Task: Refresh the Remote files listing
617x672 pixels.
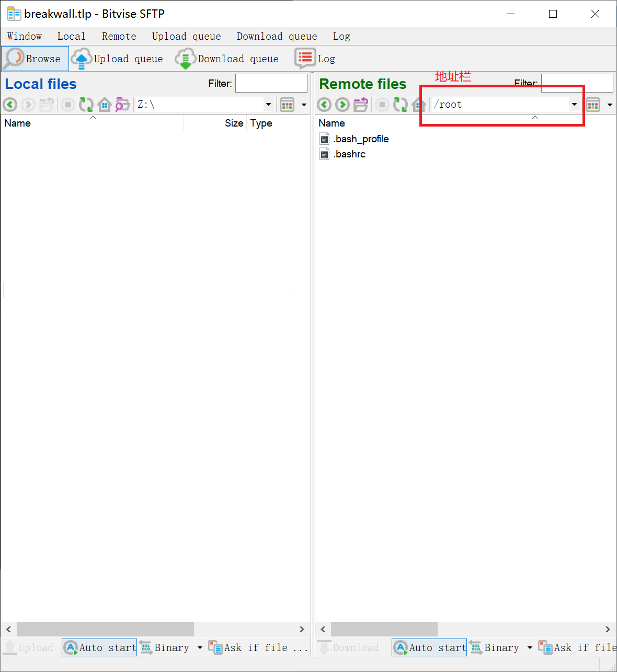Action: click(x=401, y=105)
